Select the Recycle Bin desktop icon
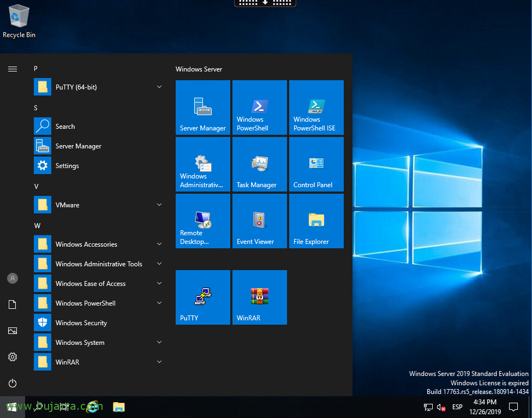This screenshot has height=418, width=532. tap(19, 21)
